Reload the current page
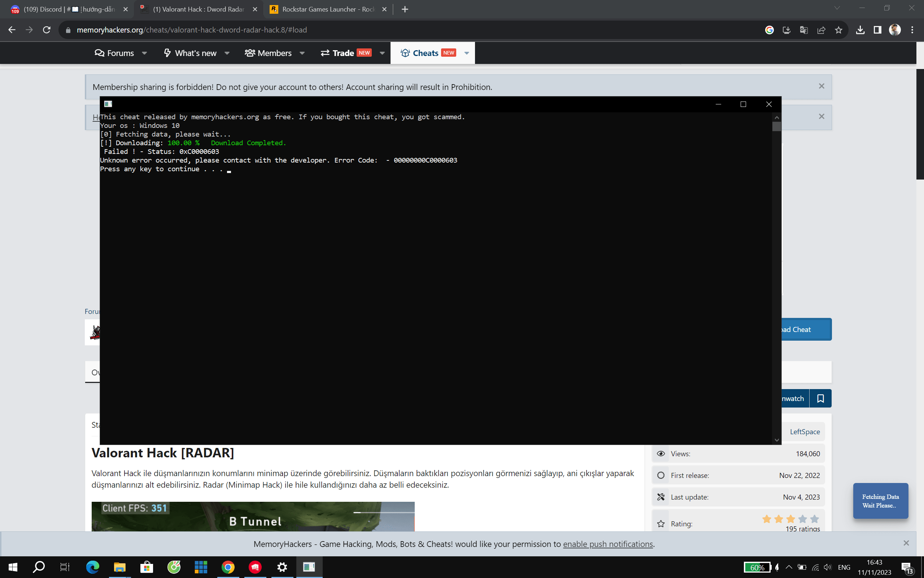The height and width of the screenshot is (578, 924). pyautogui.click(x=47, y=30)
